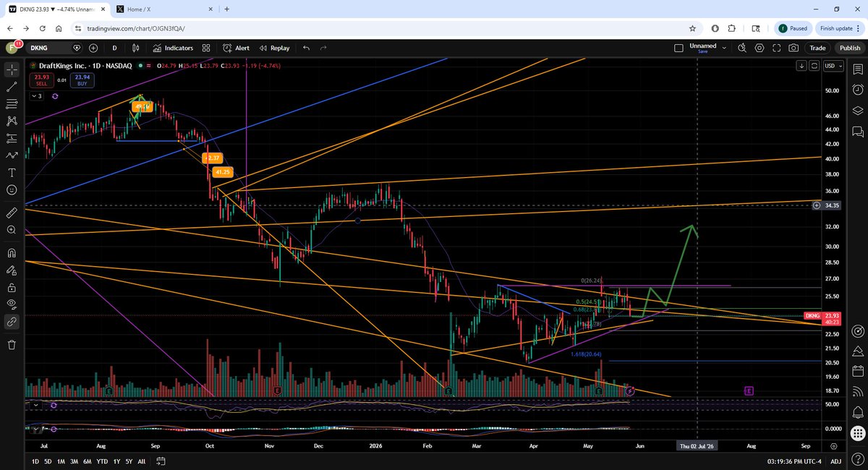
Task: Click the time axis settings gear
Action: tap(834, 447)
